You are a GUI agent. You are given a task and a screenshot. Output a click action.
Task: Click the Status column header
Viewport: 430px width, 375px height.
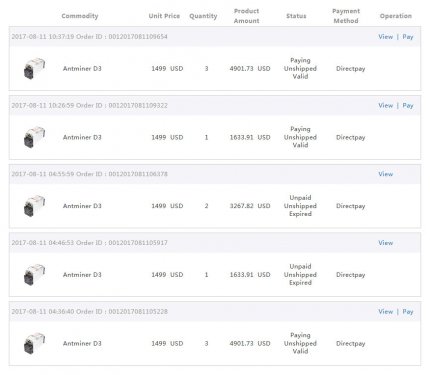[x=296, y=16]
